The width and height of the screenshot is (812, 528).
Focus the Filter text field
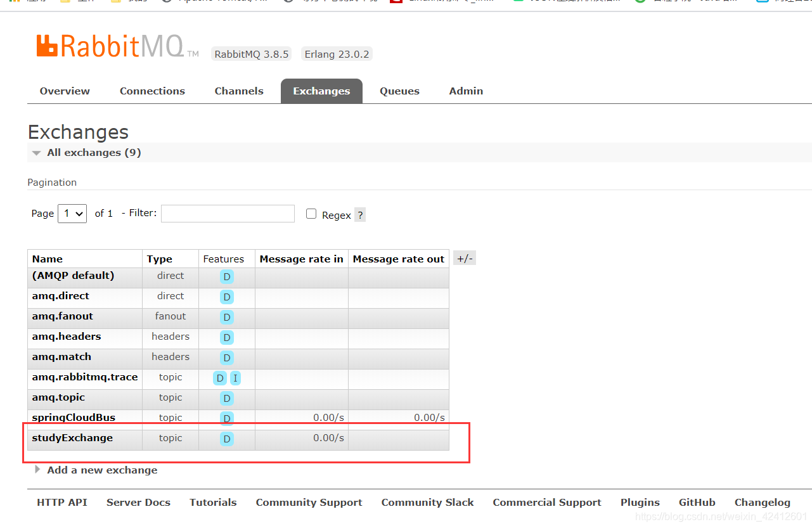pos(228,214)
